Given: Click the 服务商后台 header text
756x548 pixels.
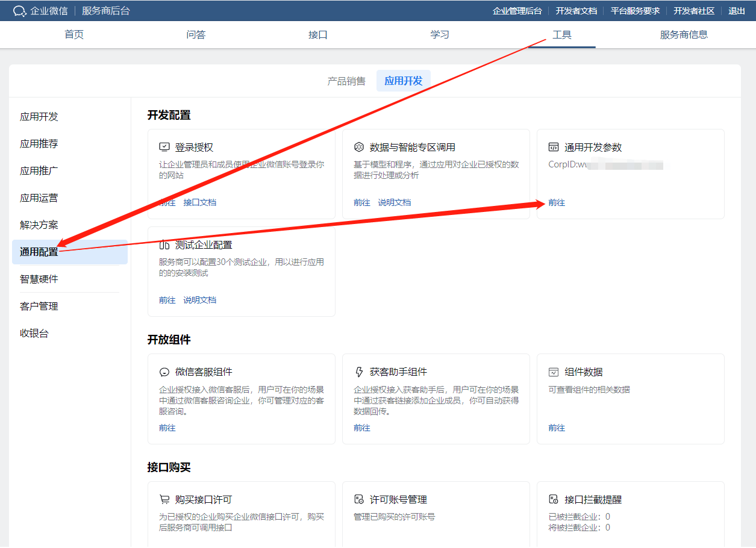Looking at the screenshot, I should pos(105,11).
